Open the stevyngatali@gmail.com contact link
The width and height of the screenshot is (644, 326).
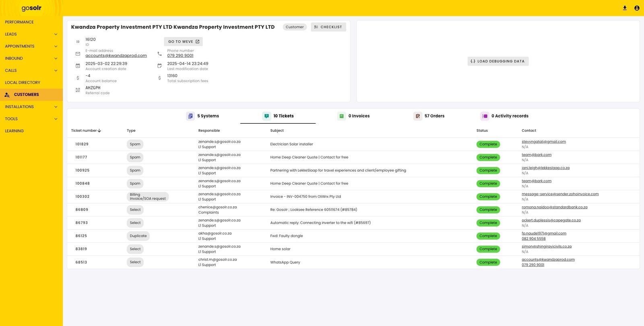coord(544,142)
